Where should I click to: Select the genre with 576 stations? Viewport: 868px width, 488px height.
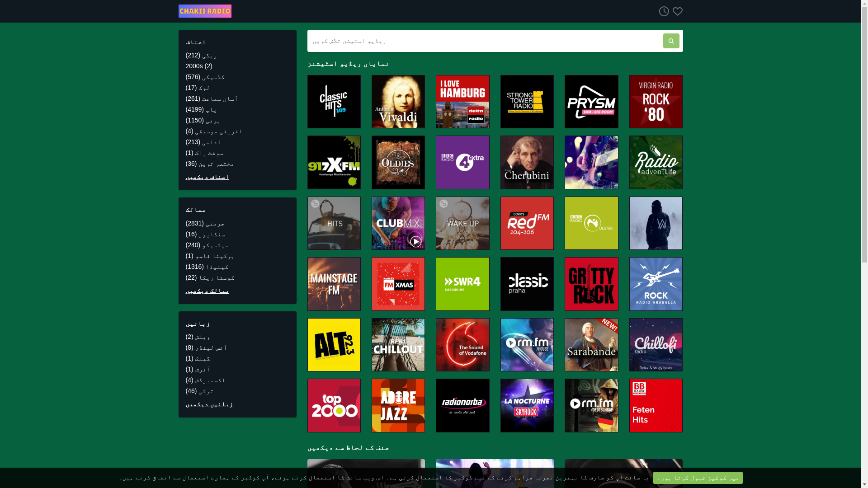205,77
